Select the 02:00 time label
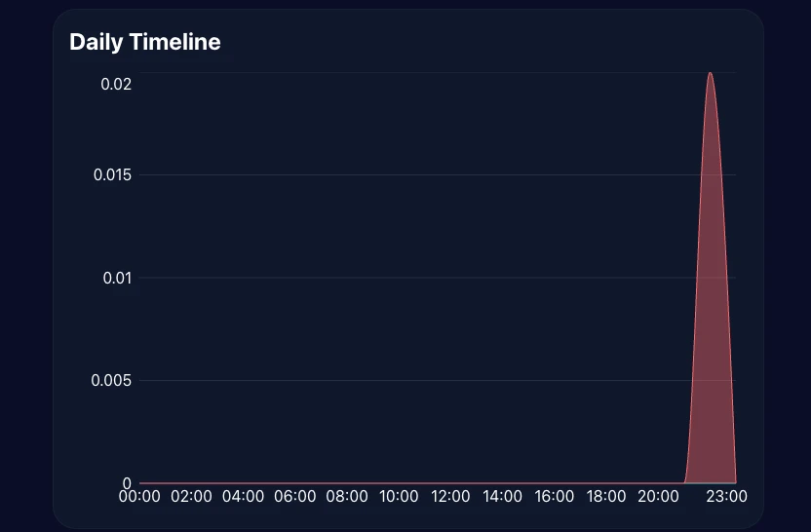Image resolution: width=811 pixels, height=532 pixels. pyautogui.click(x=191, y=496)
